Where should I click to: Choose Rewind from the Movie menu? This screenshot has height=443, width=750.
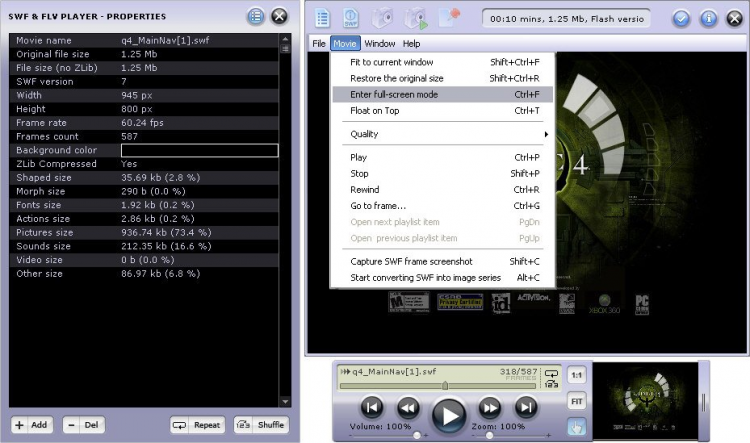[x=442, y=190]
